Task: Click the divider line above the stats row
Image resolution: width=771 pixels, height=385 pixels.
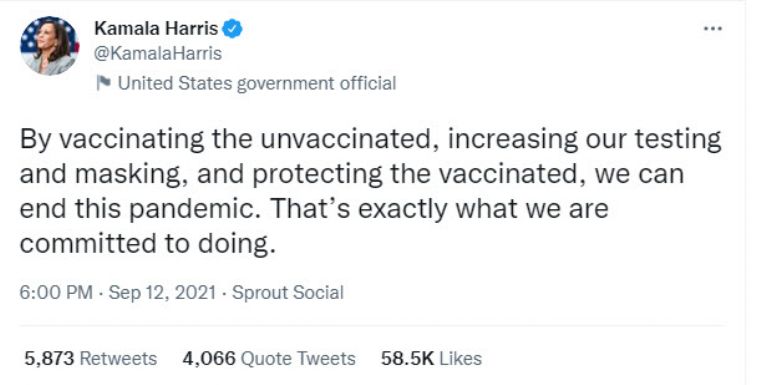Action: [x=372, y=326]
